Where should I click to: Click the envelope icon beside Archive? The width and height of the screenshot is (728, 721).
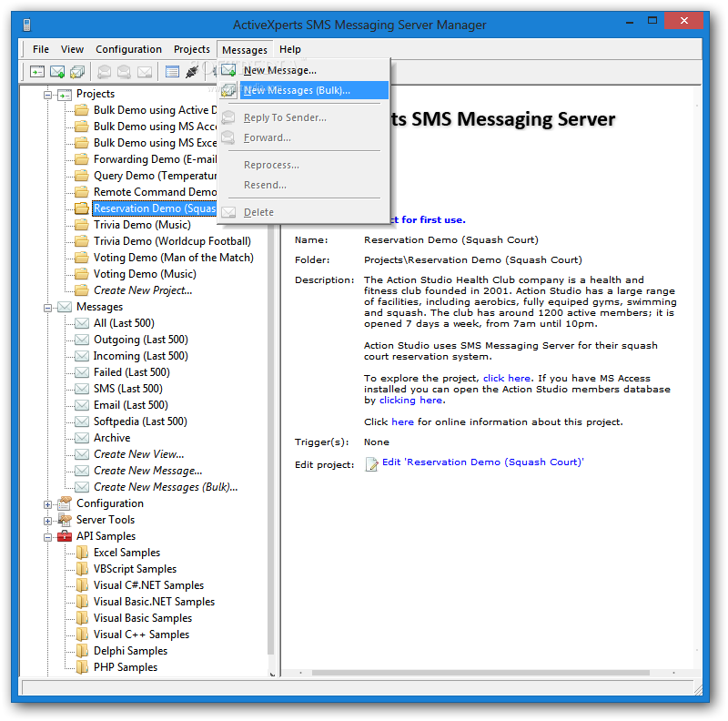[x=82, y=438]
